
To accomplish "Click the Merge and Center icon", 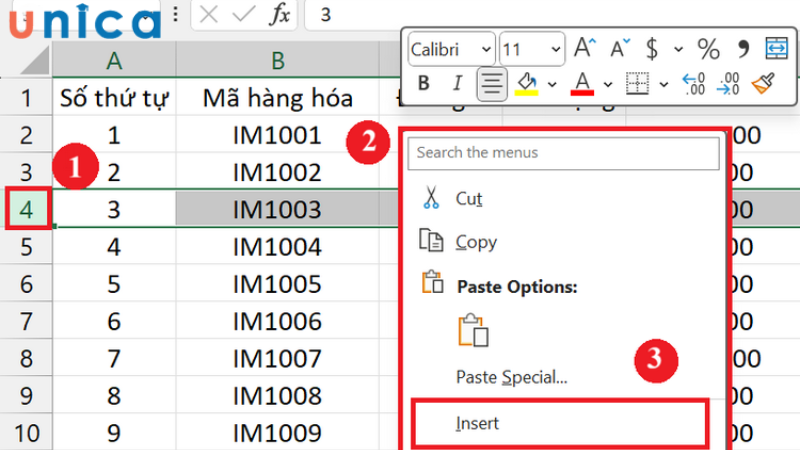I will pos(777,48).
